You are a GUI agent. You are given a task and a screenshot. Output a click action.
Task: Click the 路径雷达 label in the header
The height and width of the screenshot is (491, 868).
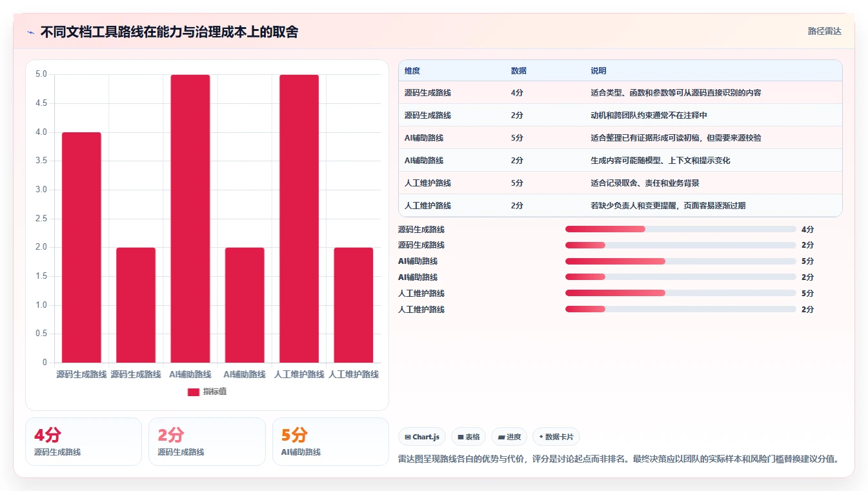point(825,31)
